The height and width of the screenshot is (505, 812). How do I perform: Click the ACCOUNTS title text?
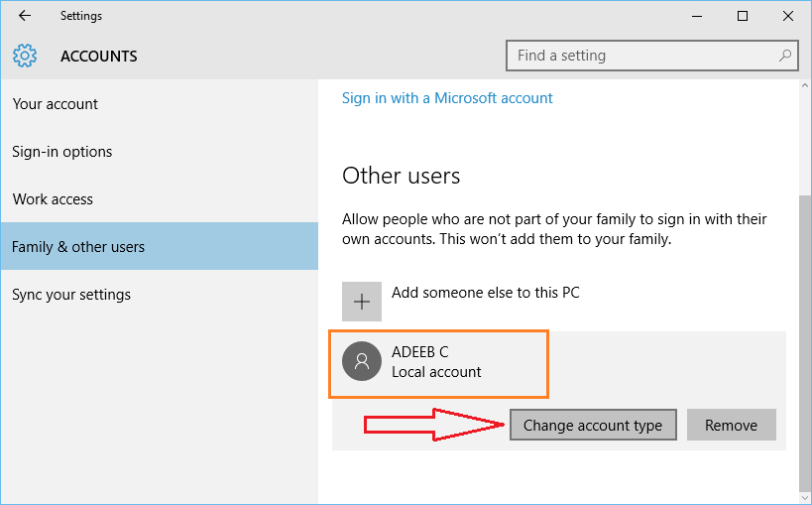tap(99, 56)
